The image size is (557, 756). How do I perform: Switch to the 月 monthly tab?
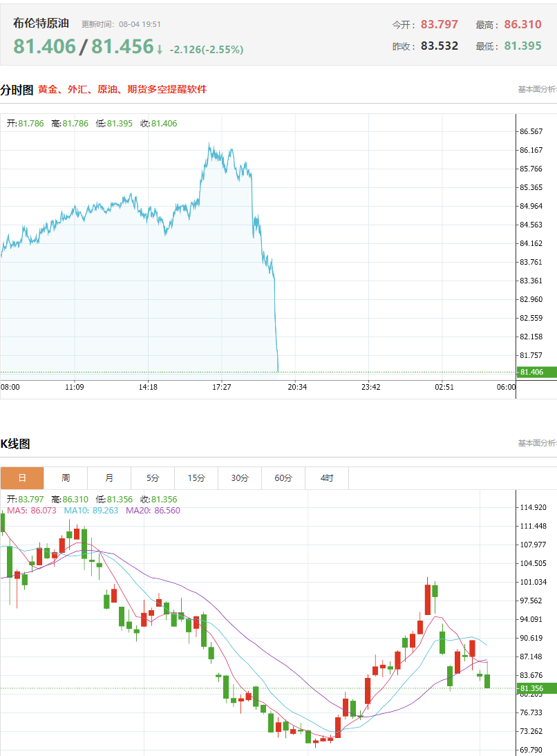109,478
